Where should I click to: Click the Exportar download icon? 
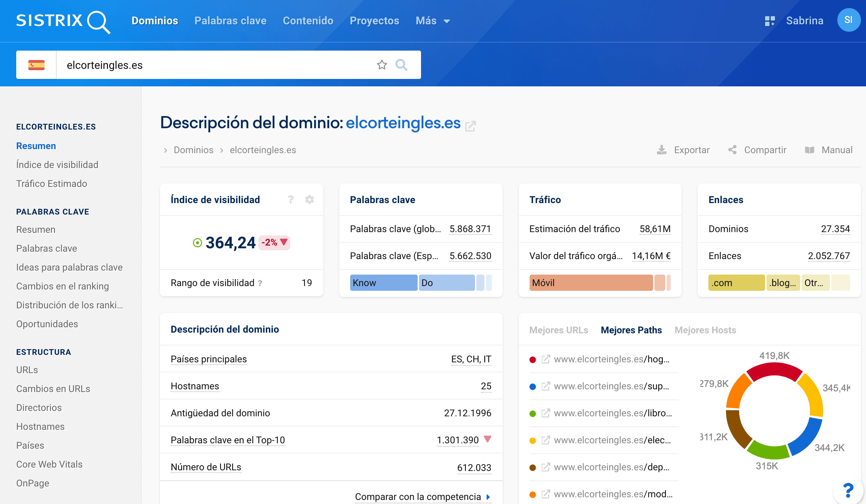coord(662,150)
